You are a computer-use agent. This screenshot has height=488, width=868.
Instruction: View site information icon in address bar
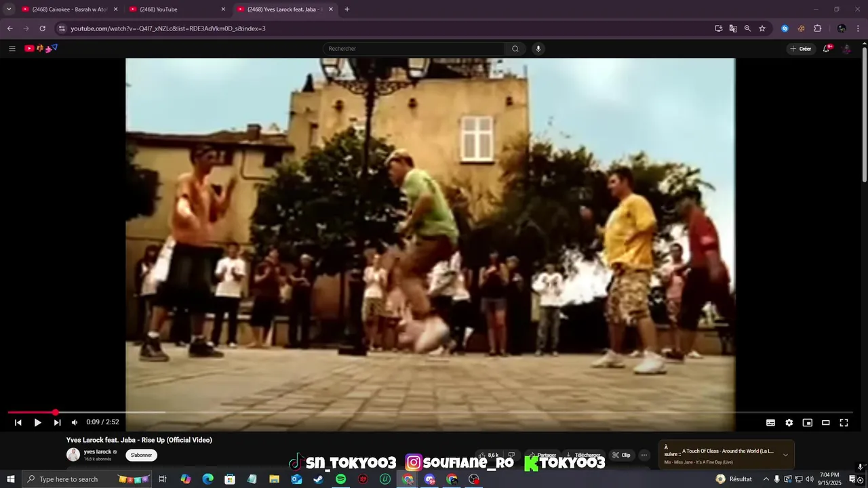[x=62, y=28]
